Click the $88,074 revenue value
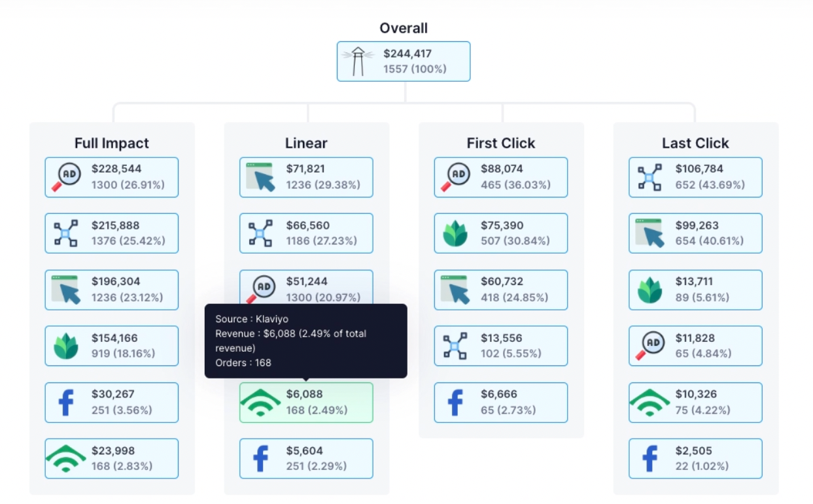The width and height of the screenshot is (813, 504). tap(502, 169)
